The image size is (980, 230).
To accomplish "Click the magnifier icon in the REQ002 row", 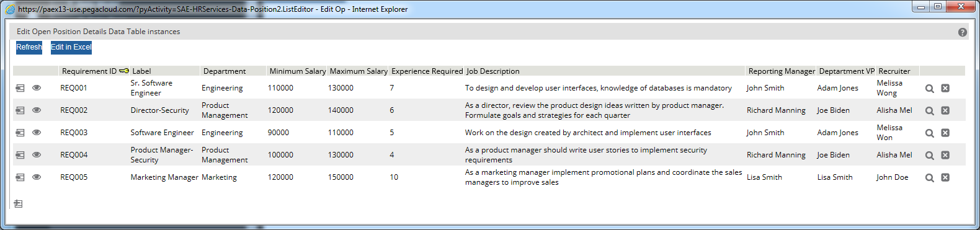I will coord(930,111).
